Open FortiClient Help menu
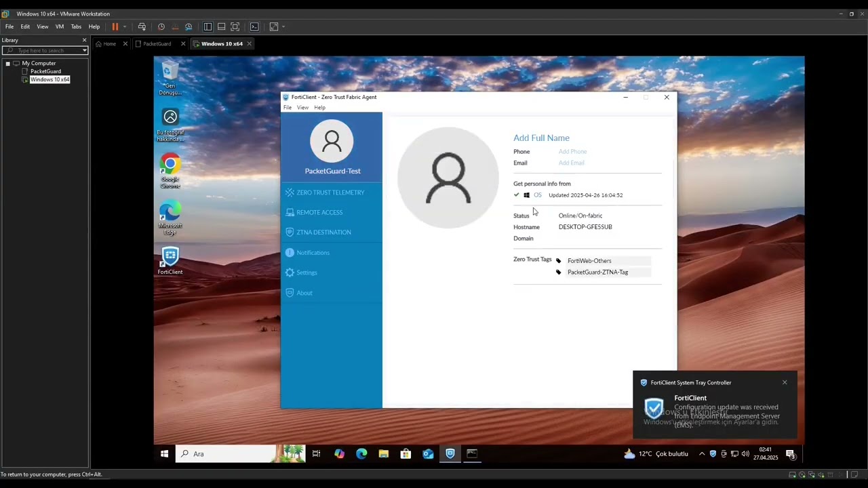Screen dimensions: 868x488 [319, 108]
